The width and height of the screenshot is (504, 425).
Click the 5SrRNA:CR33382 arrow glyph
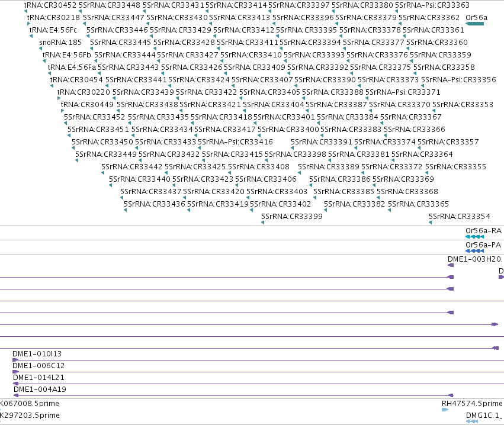[325, 210]
